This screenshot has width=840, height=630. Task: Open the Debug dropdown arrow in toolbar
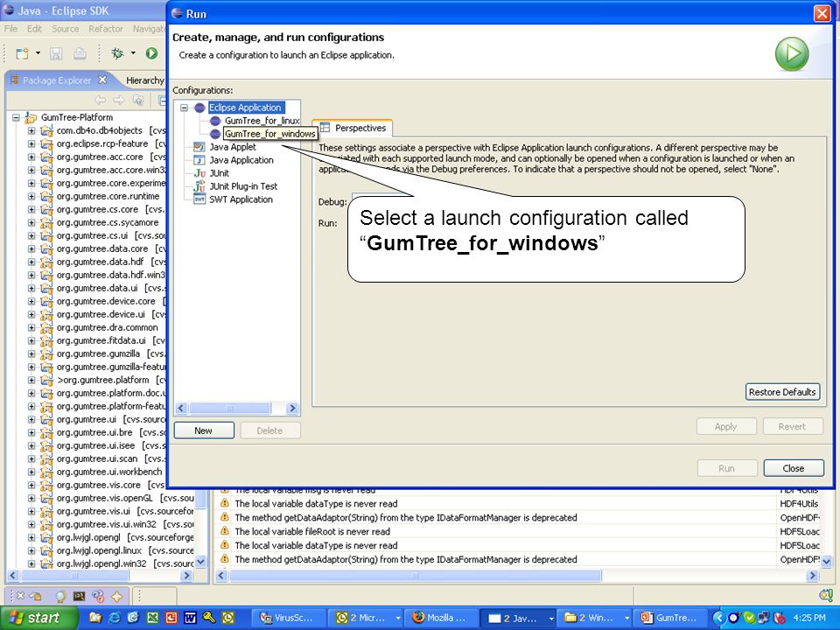(x=133, y=53)
